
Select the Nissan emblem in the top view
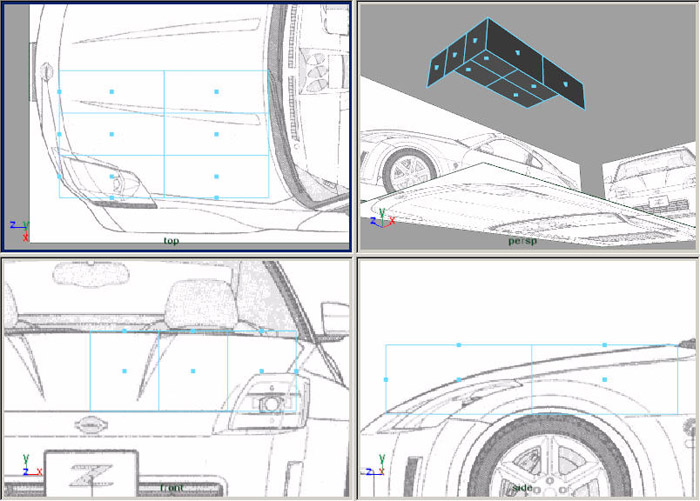click(45, 72)
